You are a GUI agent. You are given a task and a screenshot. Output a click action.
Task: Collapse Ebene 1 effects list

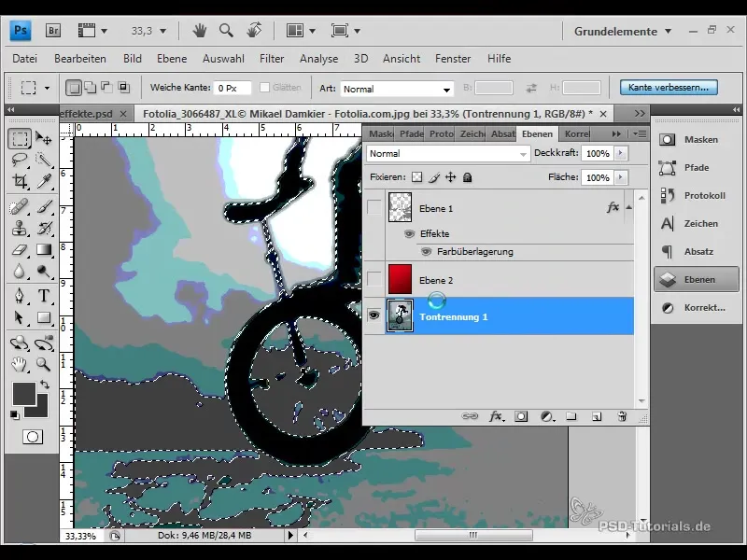[x=628, y=207]
